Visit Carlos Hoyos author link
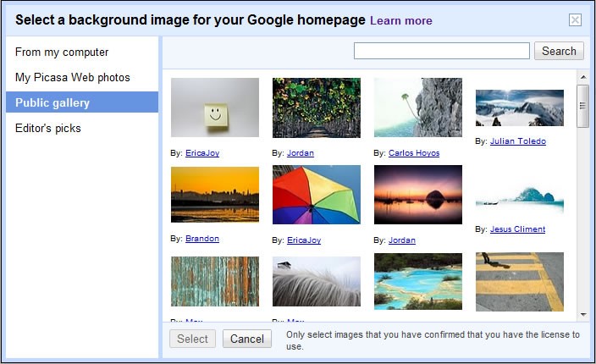 pyautogui.click(x=414, y=152)
